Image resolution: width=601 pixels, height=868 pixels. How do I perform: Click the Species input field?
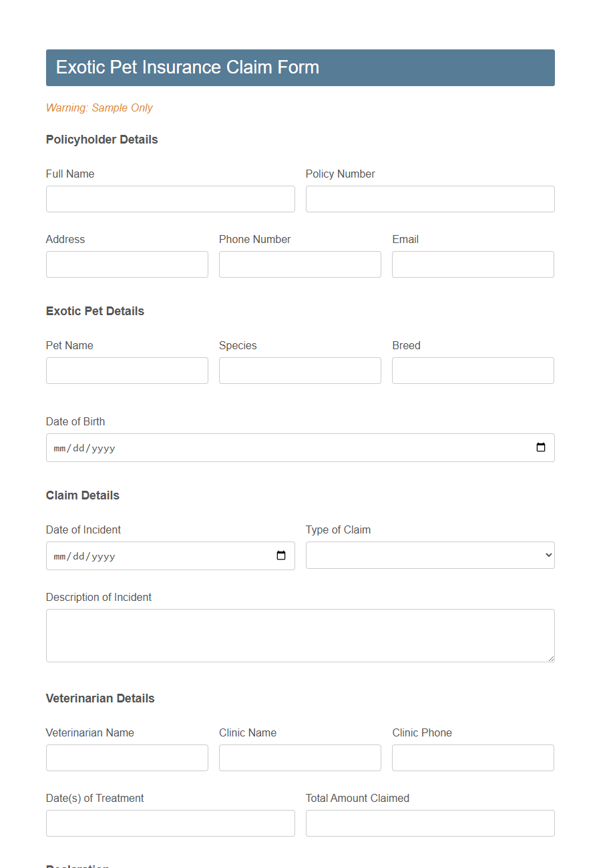[x=299, y=371]
